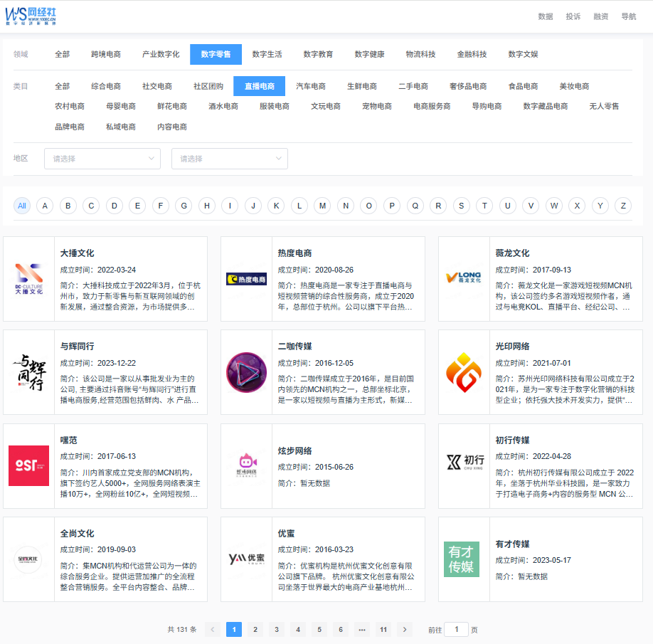
Task: Pick the 美妆电商 category
Action: [574, 86]
